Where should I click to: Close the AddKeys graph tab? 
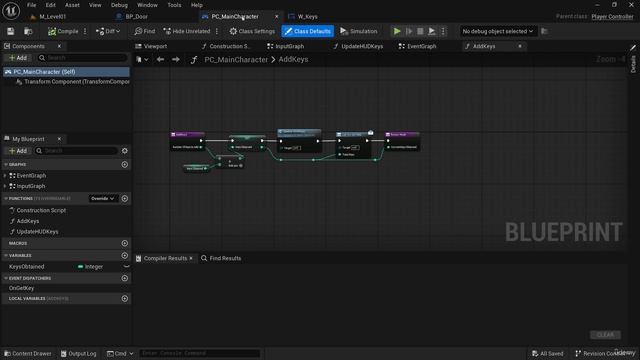tap(520, 46)
